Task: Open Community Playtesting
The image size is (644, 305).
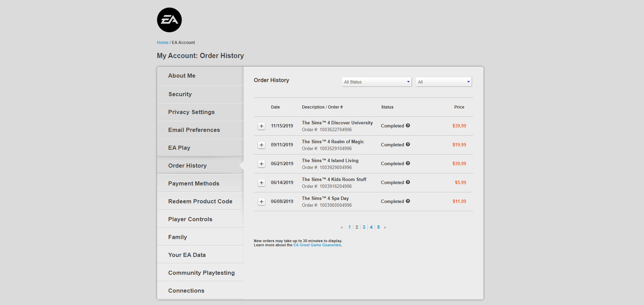Action: [200, 272]
